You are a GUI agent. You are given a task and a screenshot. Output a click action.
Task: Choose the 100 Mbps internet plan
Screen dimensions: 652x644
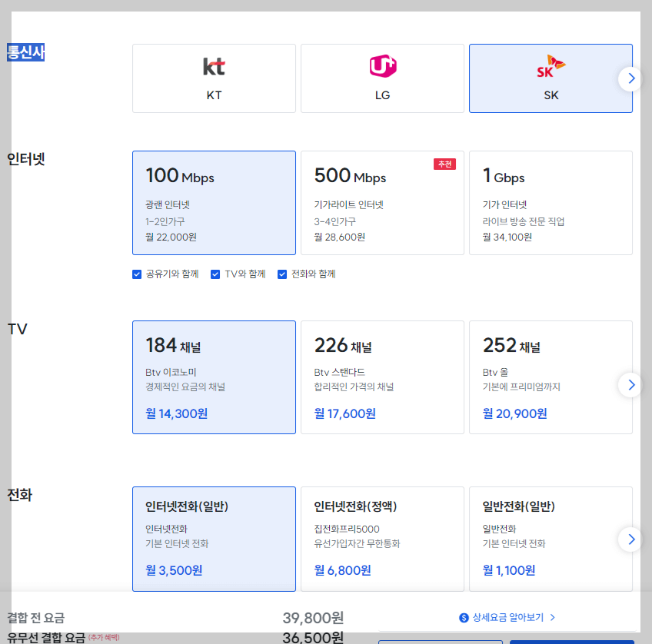click(214, 202)
